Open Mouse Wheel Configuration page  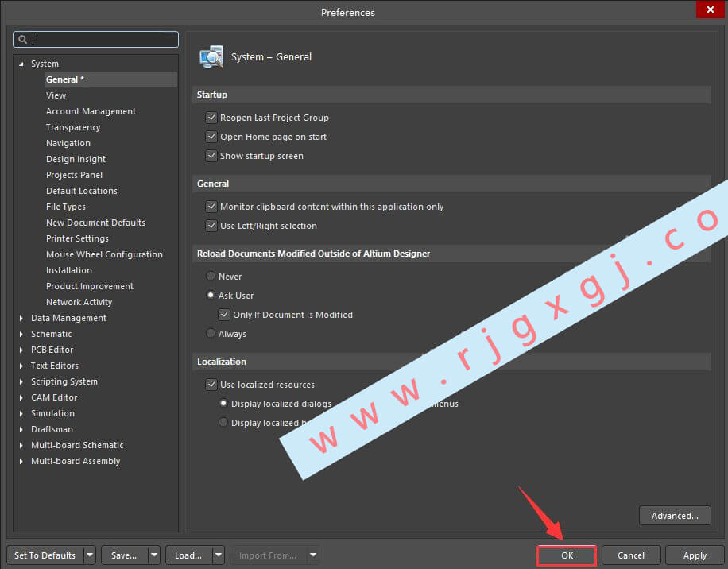pos(104,254)
